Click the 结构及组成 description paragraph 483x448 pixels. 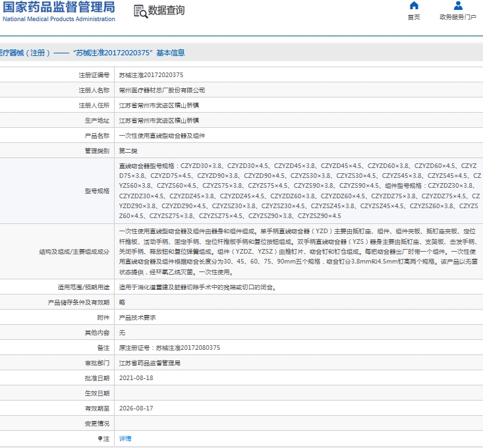298,252
